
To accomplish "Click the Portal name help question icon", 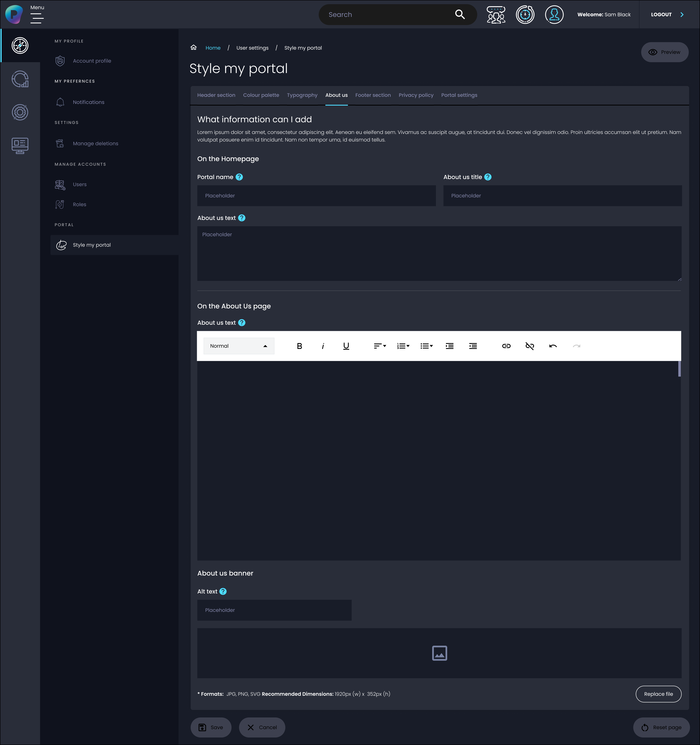I will pyautogui.click(x=239, y=177).
